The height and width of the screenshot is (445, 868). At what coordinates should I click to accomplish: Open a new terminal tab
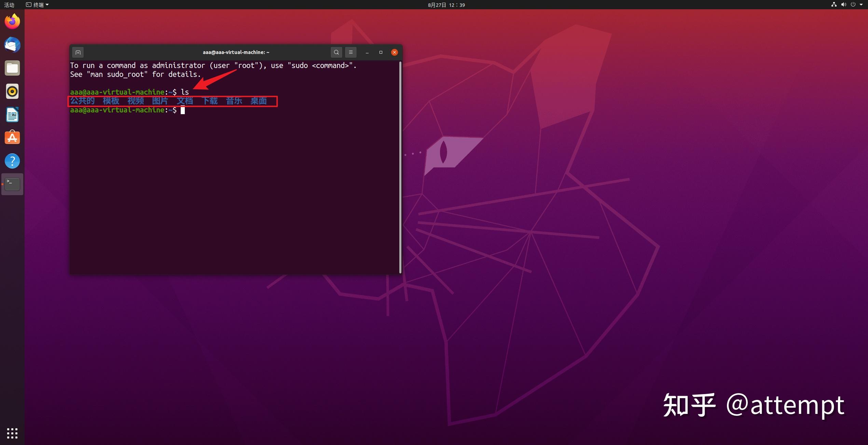coord(78,52)
